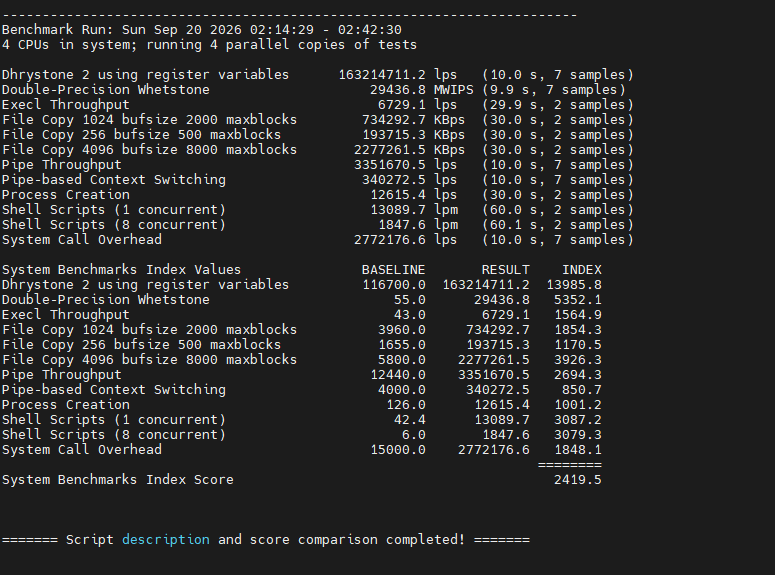Select the BASELINE column header
The width and height of the screenshot is (775, 575).
393,269
